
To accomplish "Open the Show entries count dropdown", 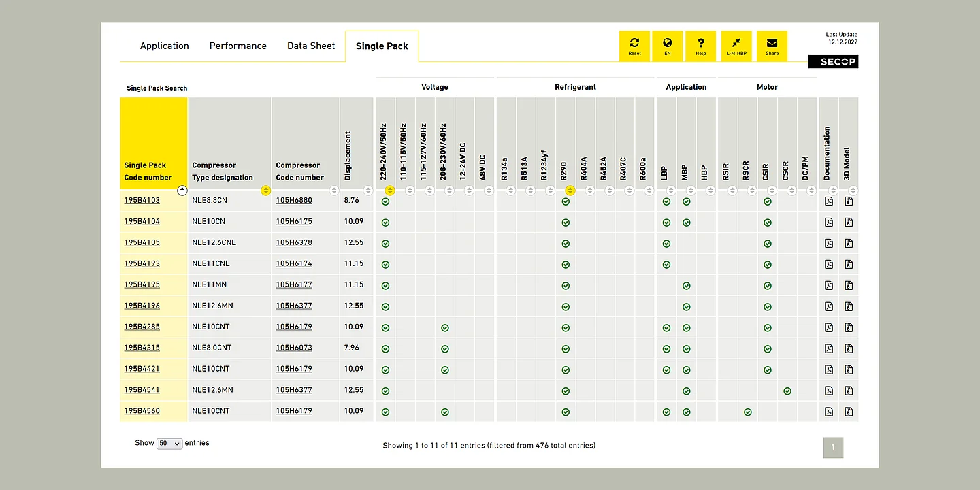I will 169,444.
